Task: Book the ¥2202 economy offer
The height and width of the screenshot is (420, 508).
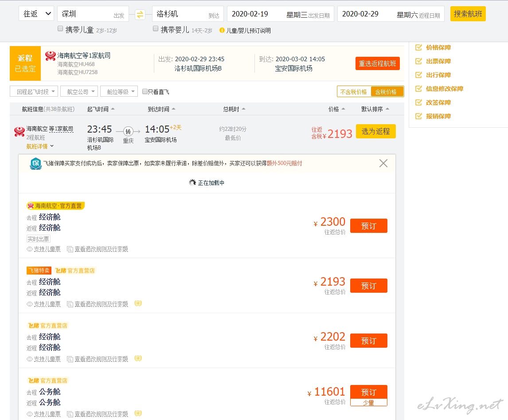Action: pyautogui.click(x=369, y=341)
